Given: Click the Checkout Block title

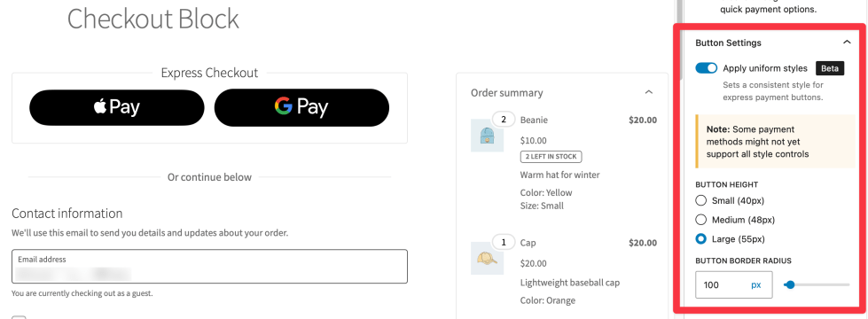Looking at the screenshot, I should tap(153, 19).
